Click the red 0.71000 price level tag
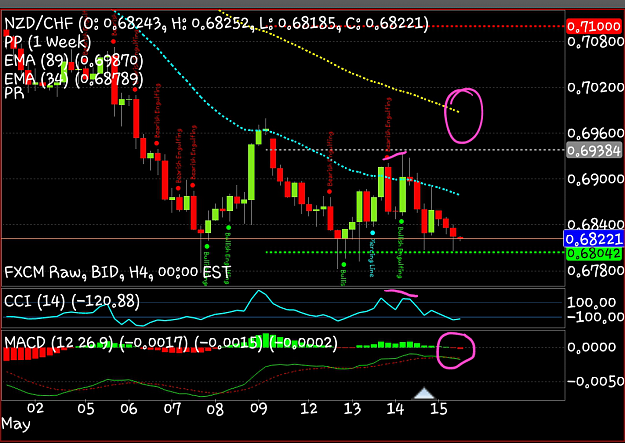The width and height of the screenshot is (625, 443). (594, 27)
